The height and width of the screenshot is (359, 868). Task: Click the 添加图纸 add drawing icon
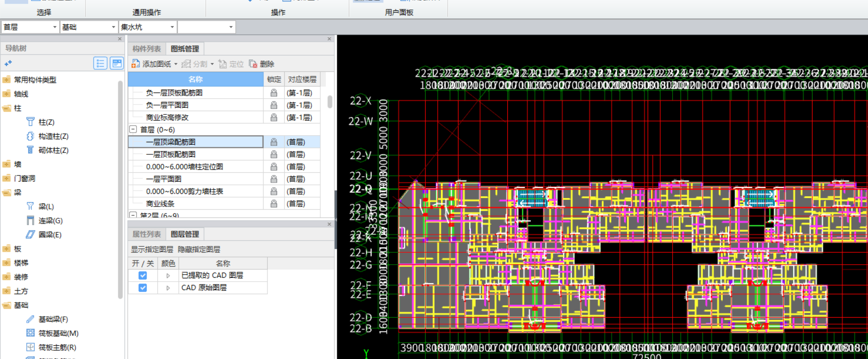pyautogui.click(x=135, y=64)
